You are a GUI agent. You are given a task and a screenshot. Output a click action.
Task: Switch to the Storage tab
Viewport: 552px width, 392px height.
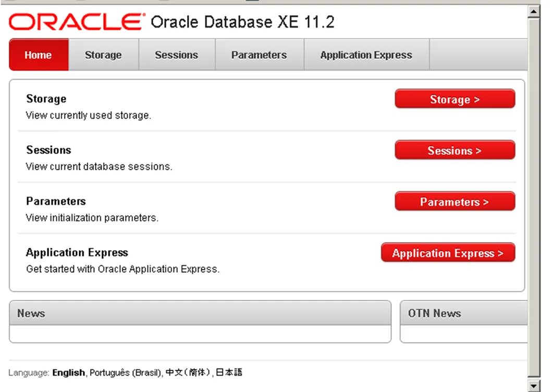(104, 55)
